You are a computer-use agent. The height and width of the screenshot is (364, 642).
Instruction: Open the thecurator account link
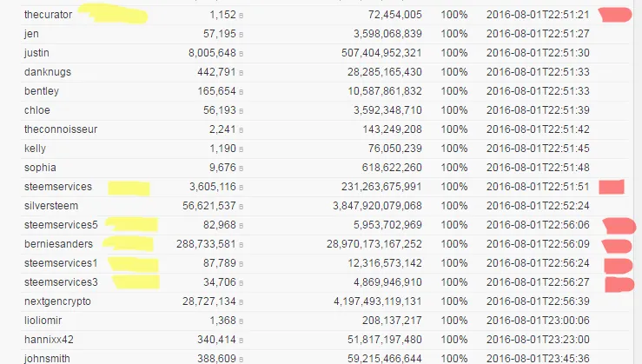pos(48,15)
